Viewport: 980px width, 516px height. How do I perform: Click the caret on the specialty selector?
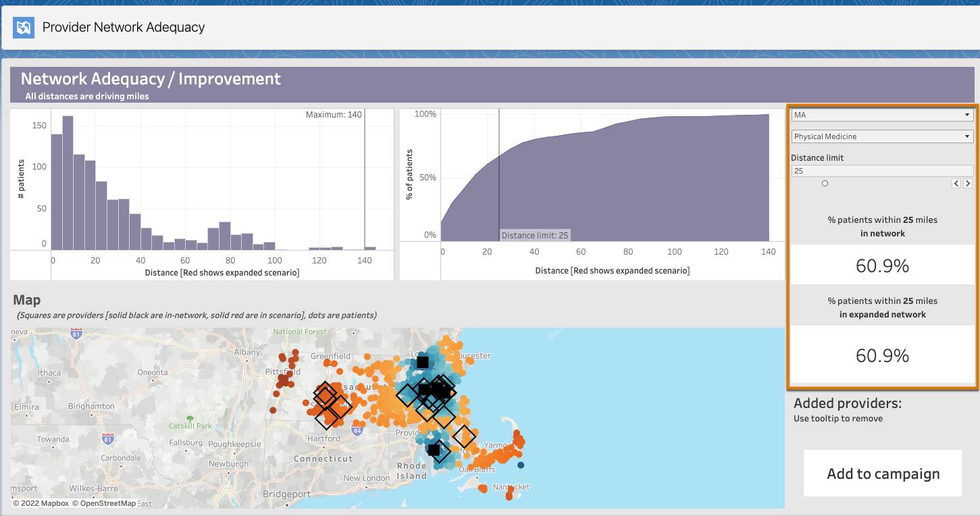969,136
